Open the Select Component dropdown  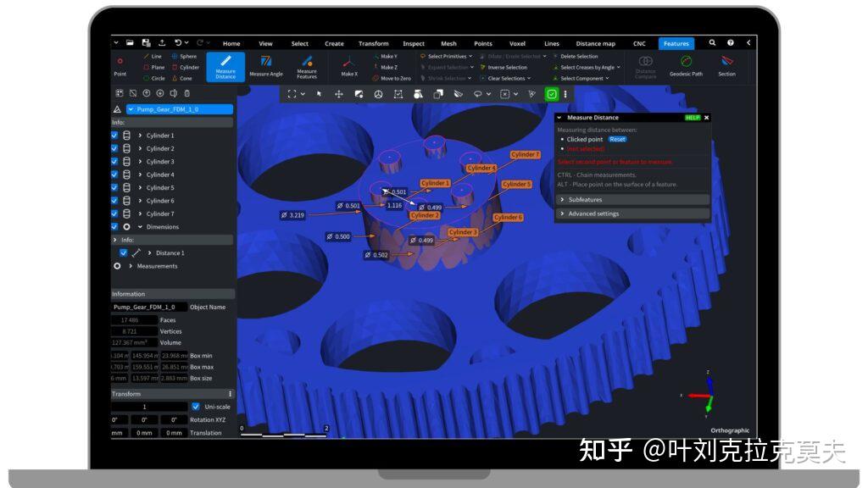[581, 79]
